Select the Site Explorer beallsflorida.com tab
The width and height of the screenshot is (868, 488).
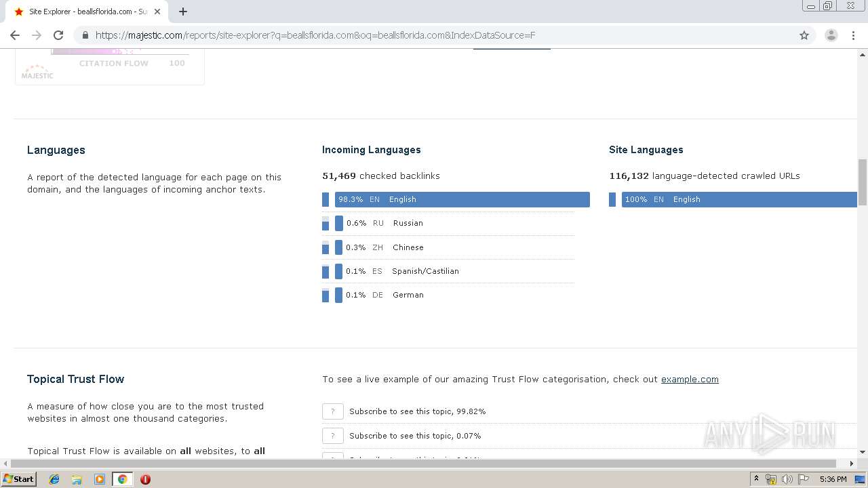87,12
